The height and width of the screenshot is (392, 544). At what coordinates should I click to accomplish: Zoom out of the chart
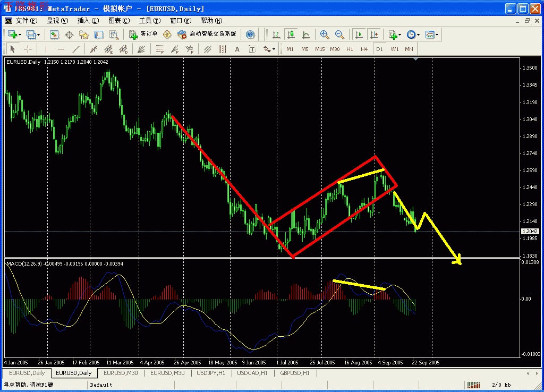click(x=339, y=35)
